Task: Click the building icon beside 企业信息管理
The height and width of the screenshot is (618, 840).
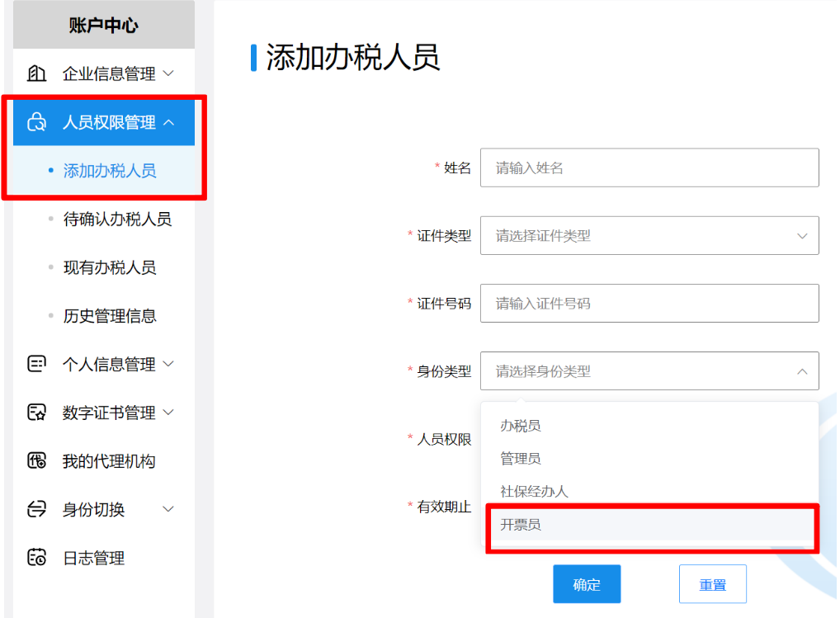Action: pos(36,73)
